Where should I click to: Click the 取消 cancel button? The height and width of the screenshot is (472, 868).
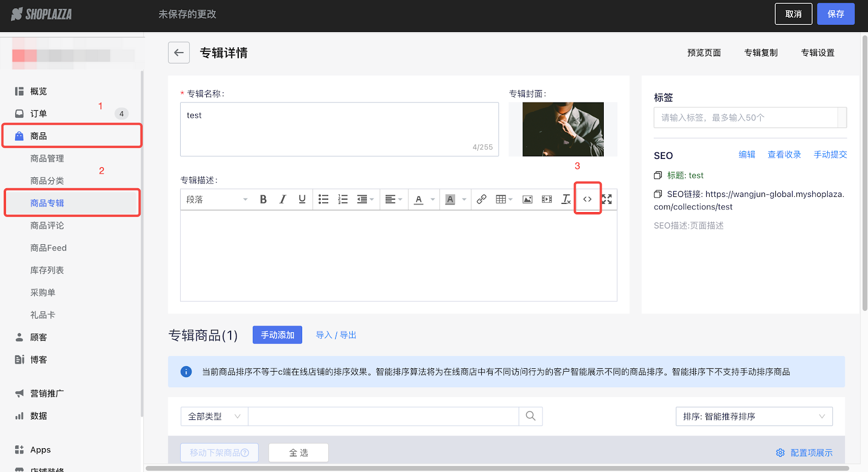(x=793, y=14)
